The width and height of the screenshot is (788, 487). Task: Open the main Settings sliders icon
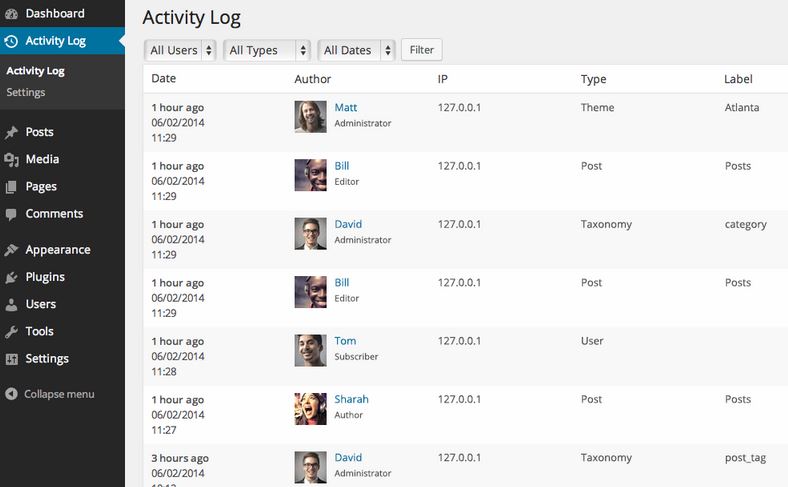click(x=11, y=359)
